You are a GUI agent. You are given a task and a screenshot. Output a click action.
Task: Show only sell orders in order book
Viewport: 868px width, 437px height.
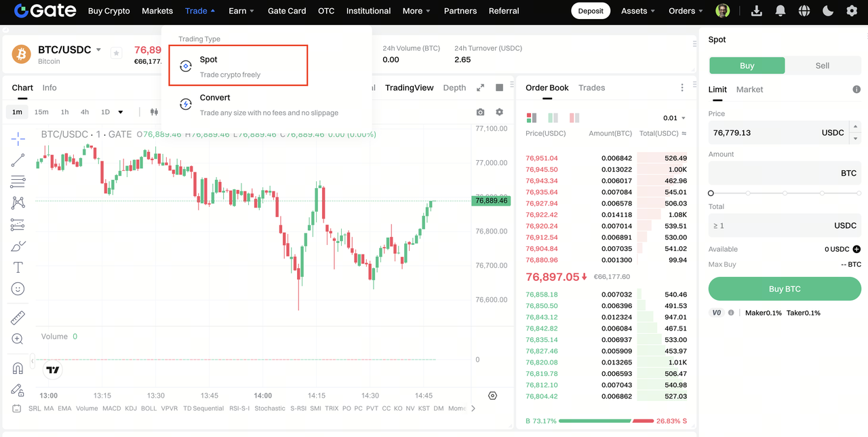click(574, 117)
